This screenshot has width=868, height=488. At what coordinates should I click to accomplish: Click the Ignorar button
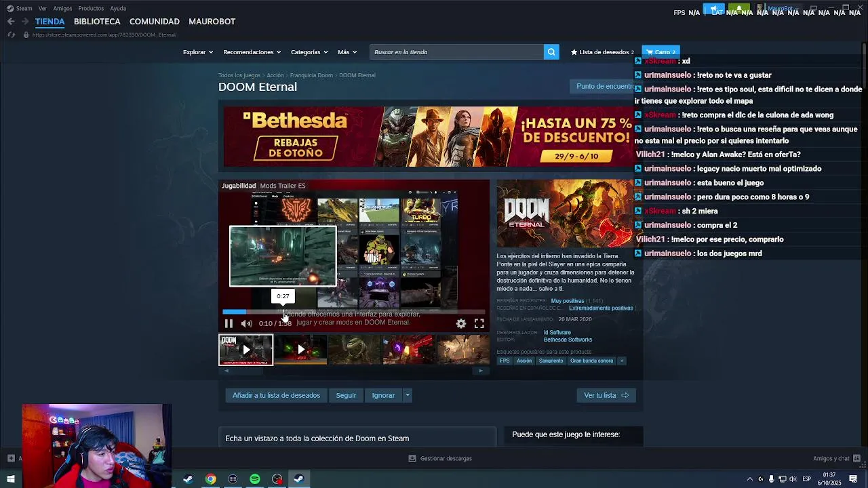click(383, 395)
